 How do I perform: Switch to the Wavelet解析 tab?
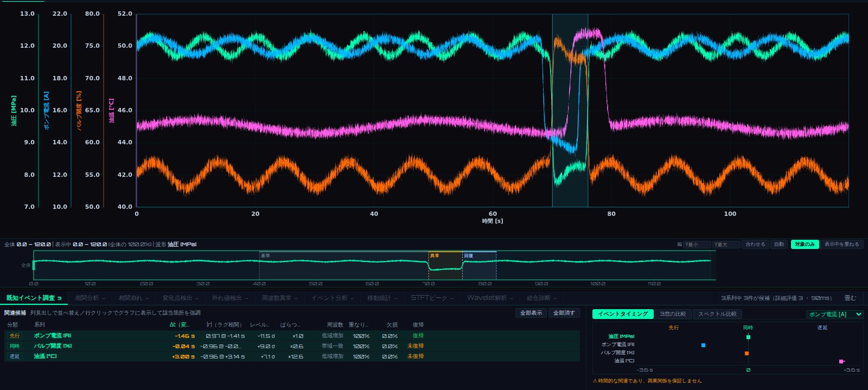[x=490, y=298]
